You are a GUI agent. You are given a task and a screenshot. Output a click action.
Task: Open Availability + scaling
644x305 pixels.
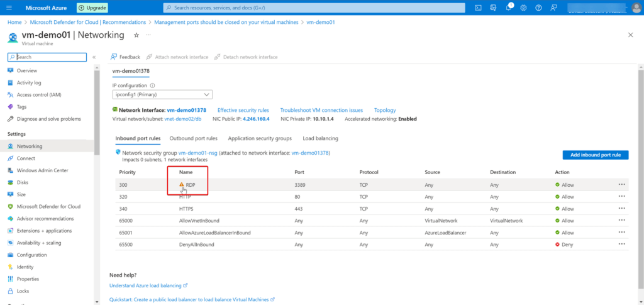coord(38,243)
